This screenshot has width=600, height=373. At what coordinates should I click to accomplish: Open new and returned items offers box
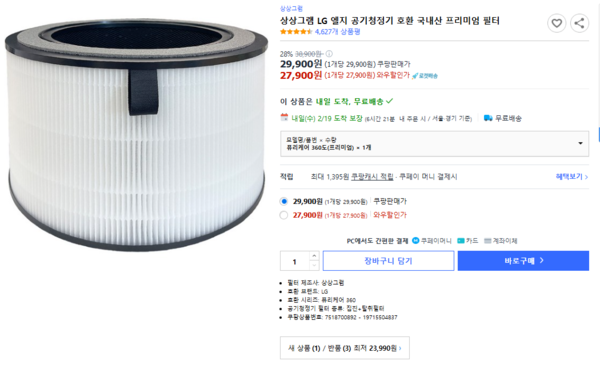click(x=345, y=348)
